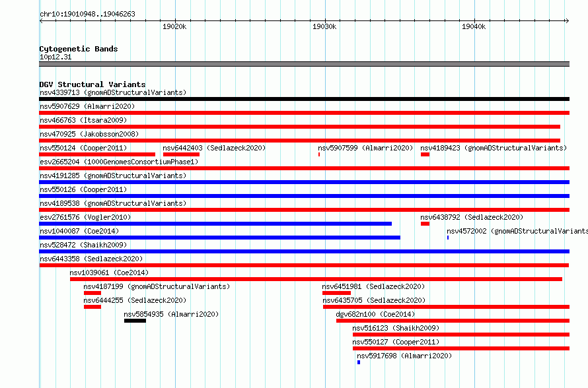Open nsv550127 (Cooper2011) label
Image resolution: width=588 pixels, height=388 pixels.
(x=396, y=342)
